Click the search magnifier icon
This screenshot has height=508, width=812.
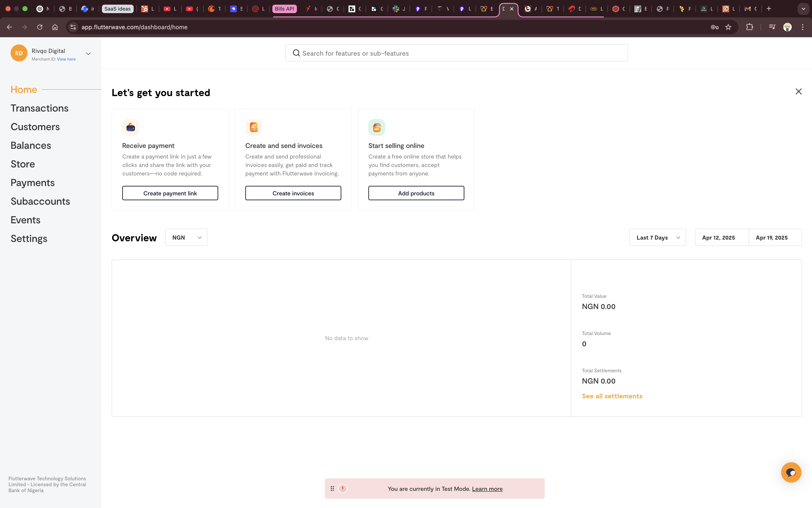coord(296,53)
